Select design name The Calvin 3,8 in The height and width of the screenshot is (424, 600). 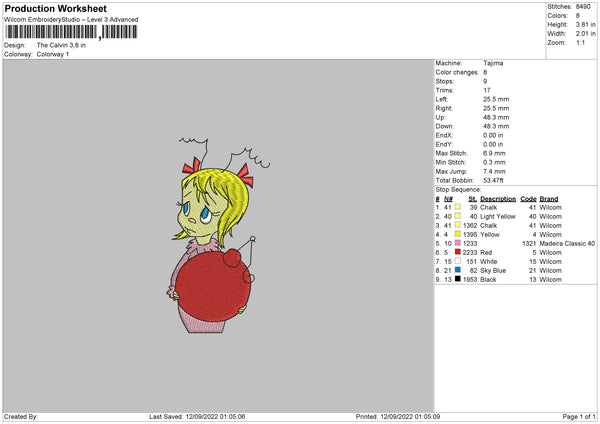click(61, 45)
